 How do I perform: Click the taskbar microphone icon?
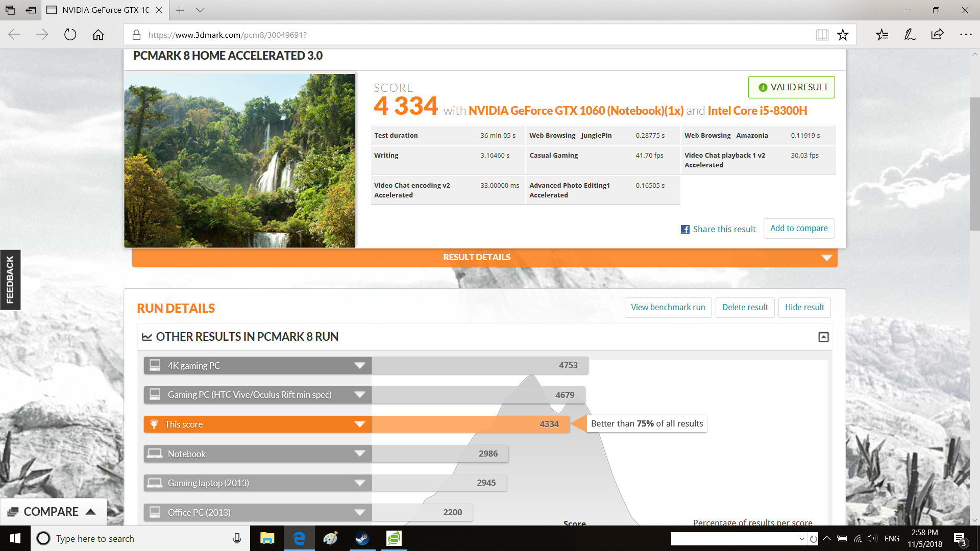(x=237, y=538)
